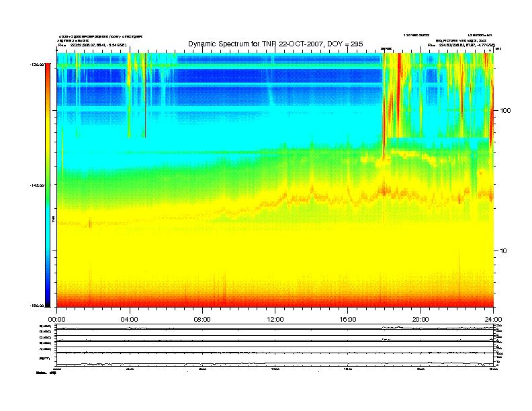
Task: Click the 24:00 time axis label
Action: pyautogui.click(x=494, y=320)
